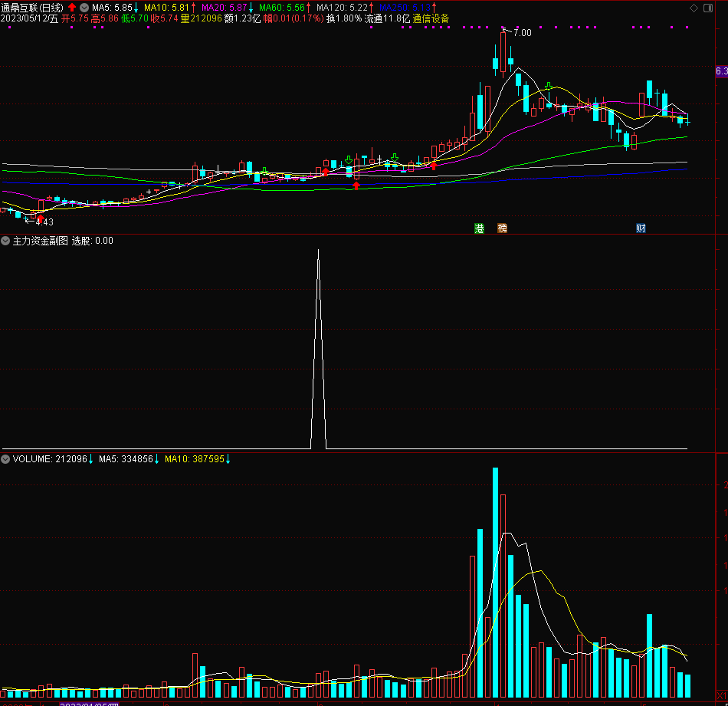Click the X1 zoom indicator at bottom right
This screenshot has height=706, width=728.
[x=722, y=696]
